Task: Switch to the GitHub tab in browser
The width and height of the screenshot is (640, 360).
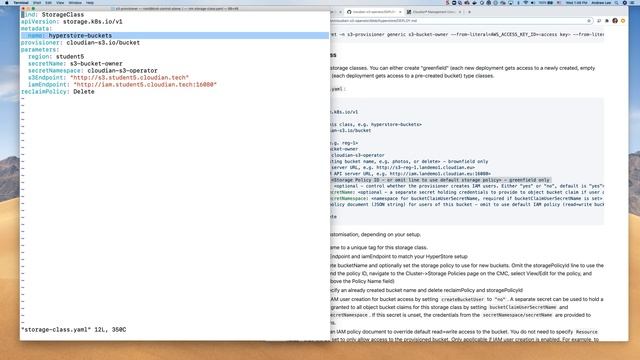Action: pyautogui.click(x=373, y=12)
